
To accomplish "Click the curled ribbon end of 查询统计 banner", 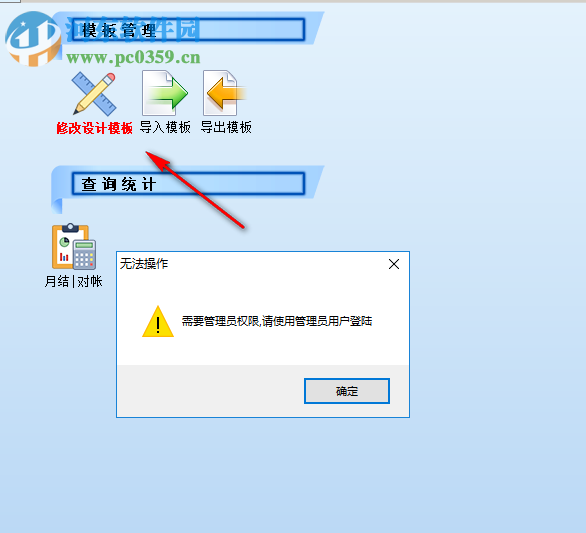I will coord(57,206).
